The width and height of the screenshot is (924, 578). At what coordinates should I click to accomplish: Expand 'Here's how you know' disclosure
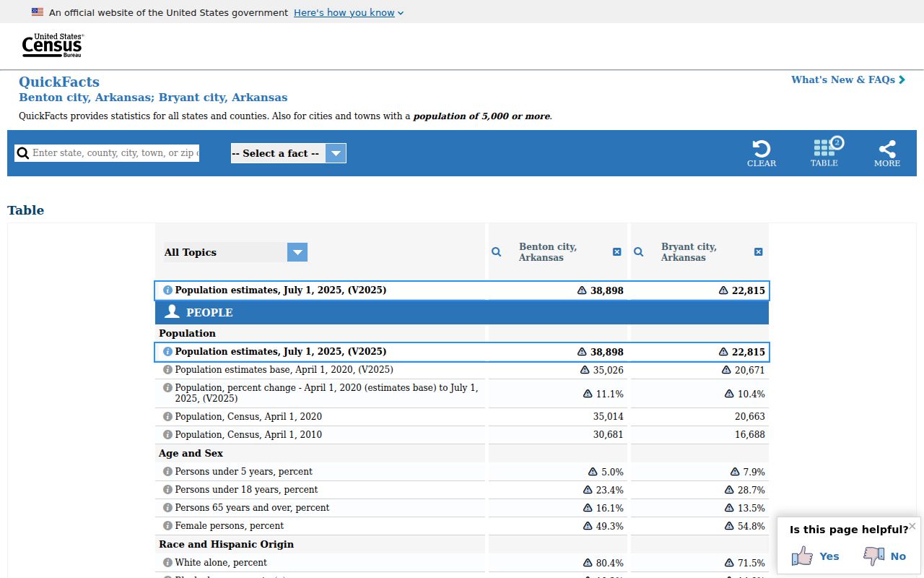[349, 12]
